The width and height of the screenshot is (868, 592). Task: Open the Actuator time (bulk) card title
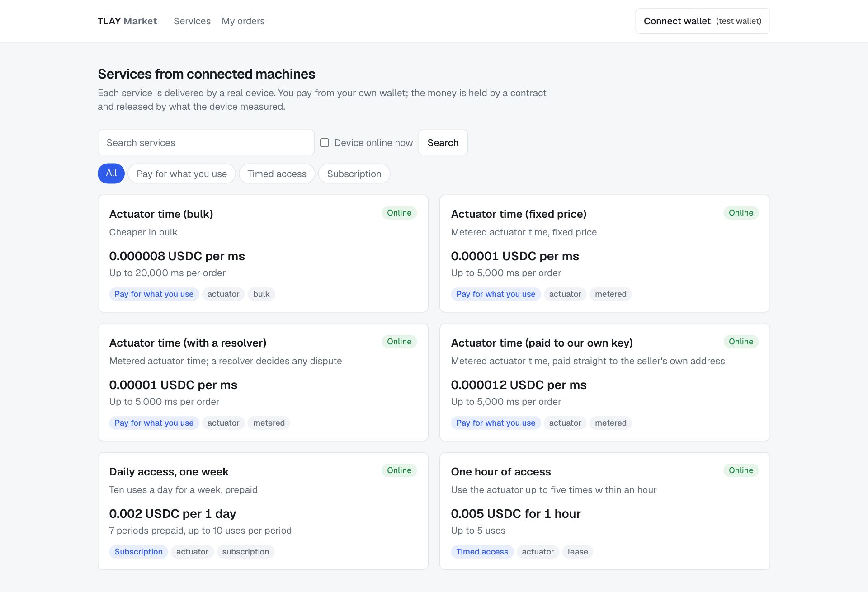(x=161, y=214)
